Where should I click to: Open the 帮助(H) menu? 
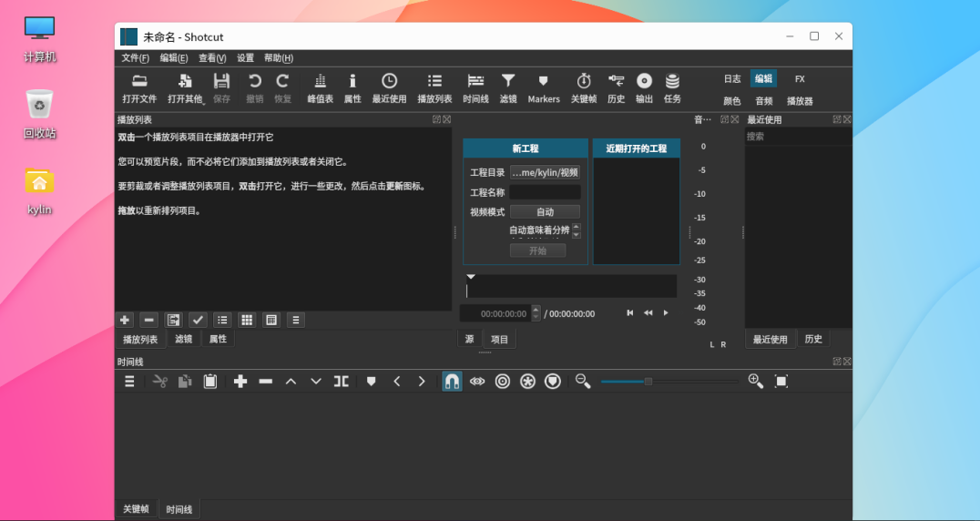pos(279,58)
